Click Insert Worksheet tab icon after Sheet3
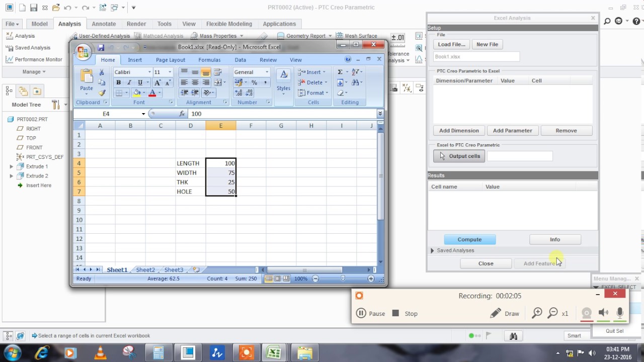The image size is (644, 362). [x=196, y=270]
